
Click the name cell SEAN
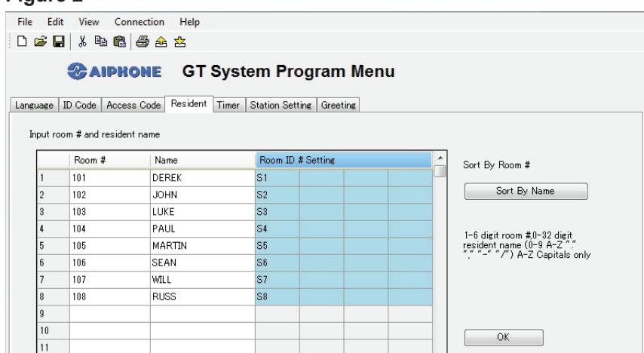tap(203, 262)
